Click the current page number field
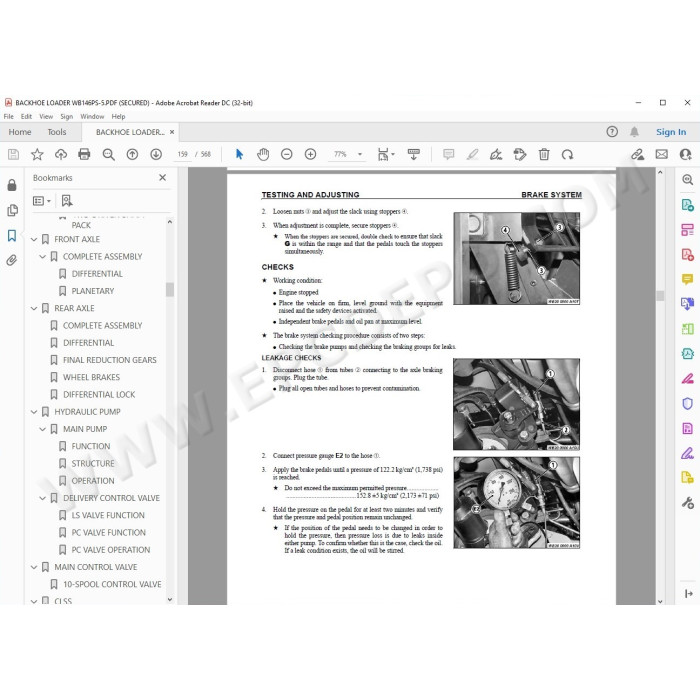 click(183, 154)
